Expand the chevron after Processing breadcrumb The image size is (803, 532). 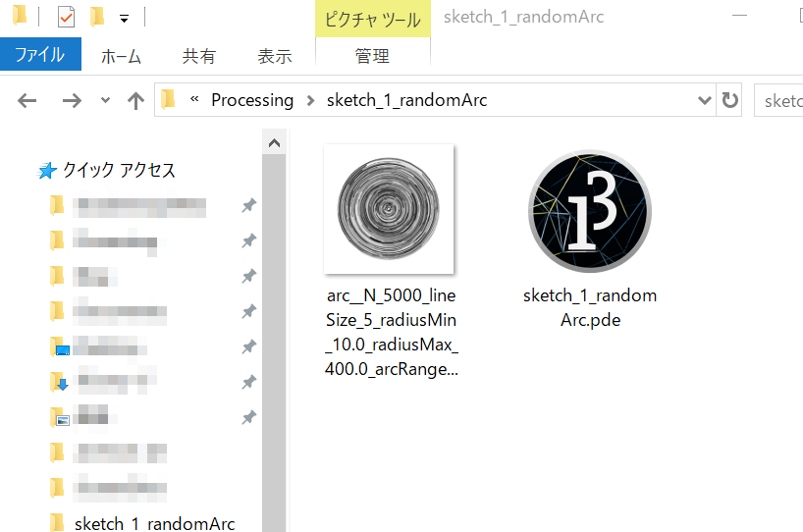coord(310,100)
